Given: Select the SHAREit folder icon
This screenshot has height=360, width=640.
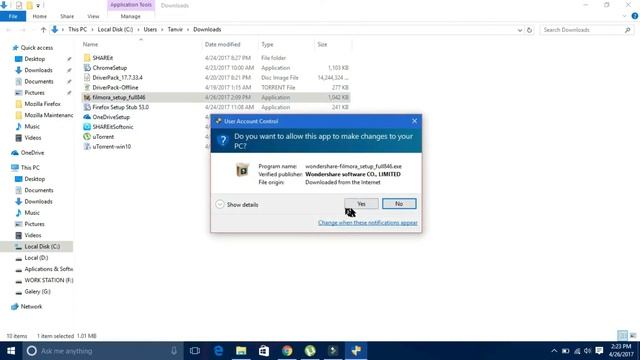Looking at the screenshot, I should [87, 58].
